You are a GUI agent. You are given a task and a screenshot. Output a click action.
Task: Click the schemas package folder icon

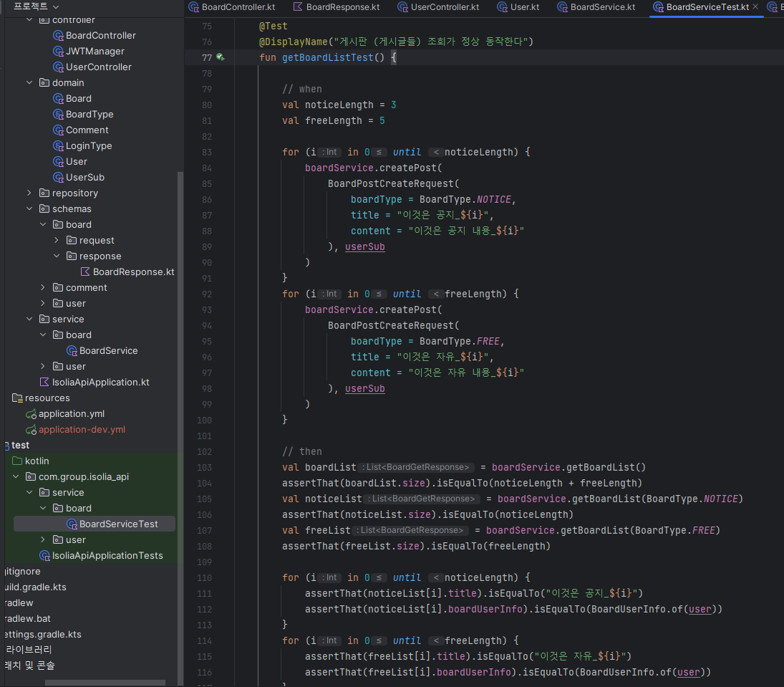(44, 208)
